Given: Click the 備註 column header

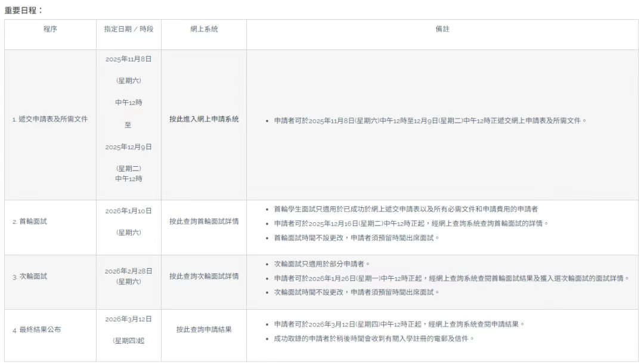Looking at the screenshot, I should [442, 29].
